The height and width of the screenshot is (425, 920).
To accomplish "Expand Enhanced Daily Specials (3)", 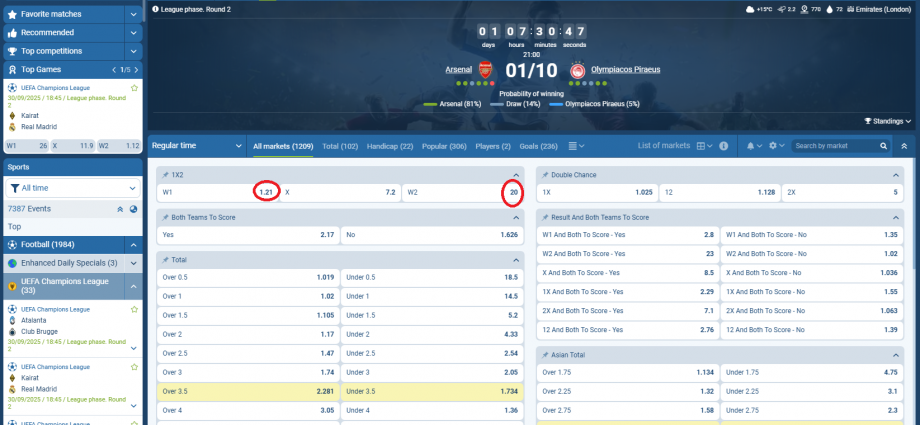I will (134, 263).
